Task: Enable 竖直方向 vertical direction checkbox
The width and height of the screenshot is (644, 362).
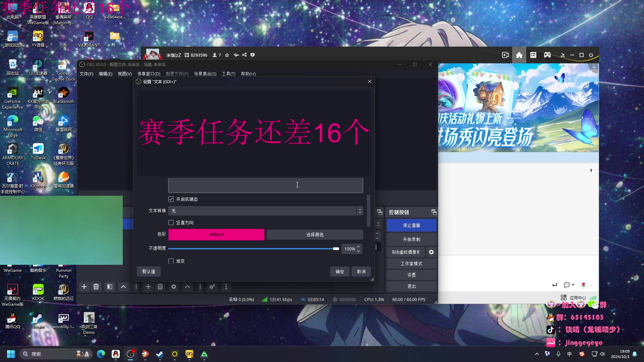Action: (171, 222)
